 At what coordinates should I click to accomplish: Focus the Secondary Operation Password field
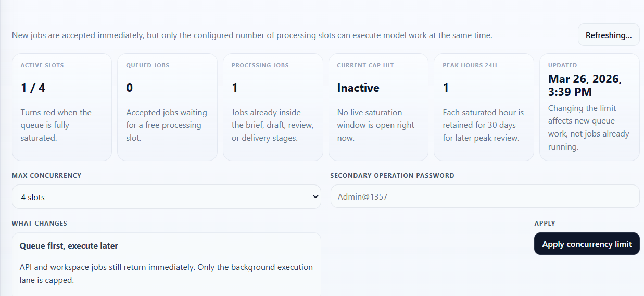coord(484,197)
